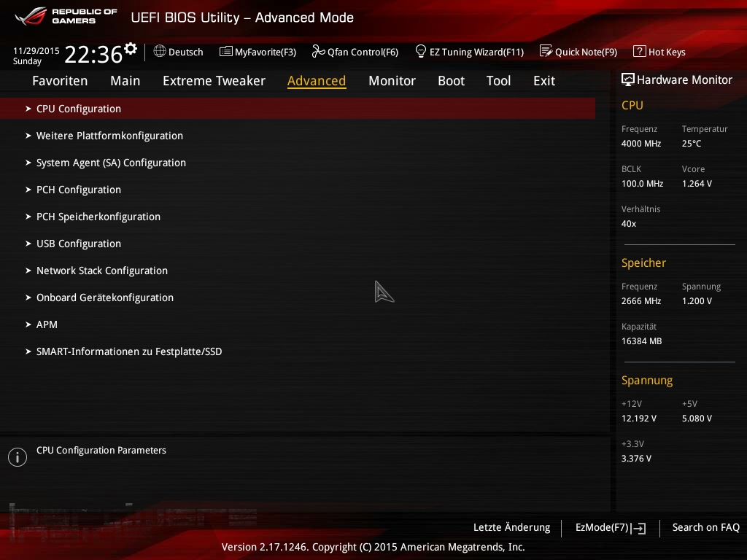Click the gear icon beside the clock

[131, 49]
